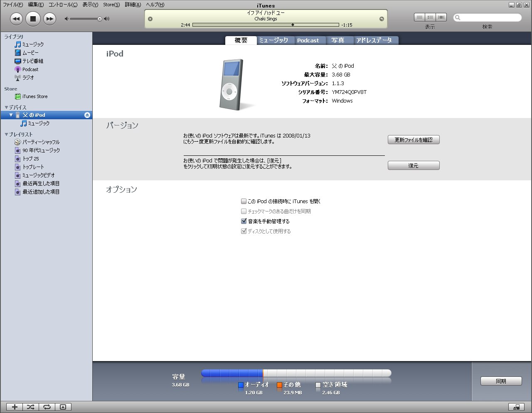Click the 復元 restore button

(x=414, y=165)
